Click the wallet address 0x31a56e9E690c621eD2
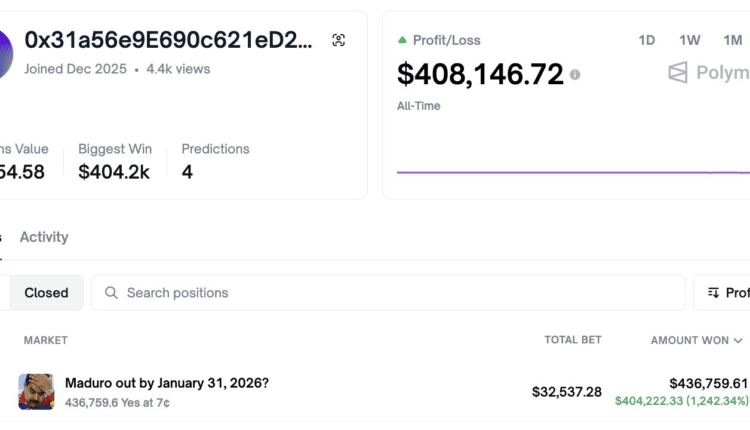 pyautogui.click(x=168, y=40)
